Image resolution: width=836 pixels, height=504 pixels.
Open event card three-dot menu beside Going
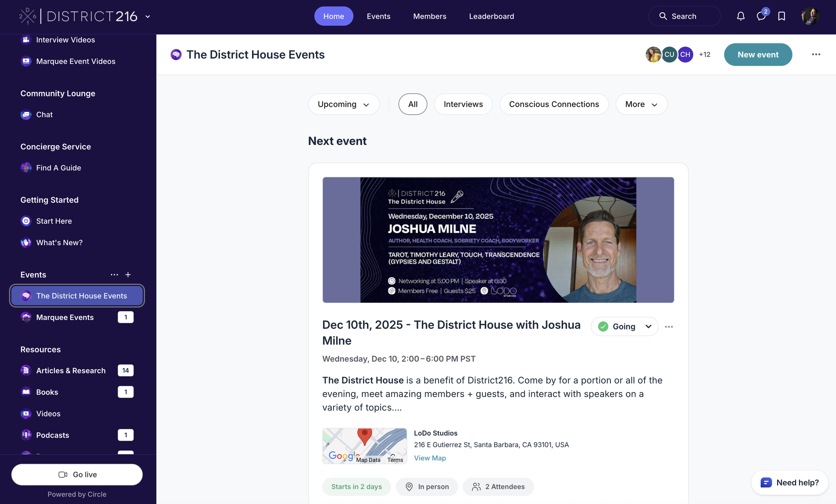pyautogui.click(x=669, y=326)
